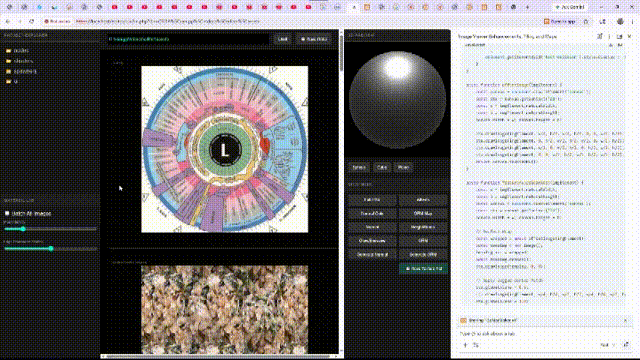The image size is (640, 360).
Task: Open the third folder in the explorer list
Action: (x=21, y=71)
